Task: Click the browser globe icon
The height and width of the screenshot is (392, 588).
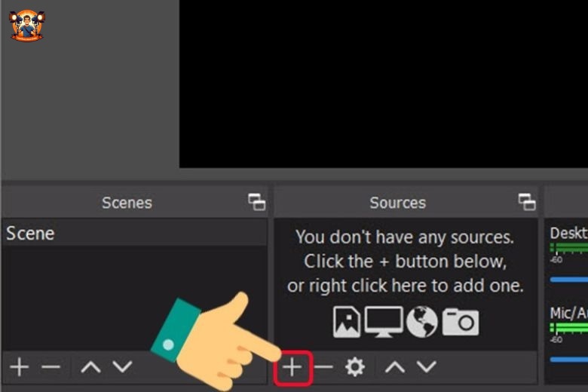Action: 422,322
